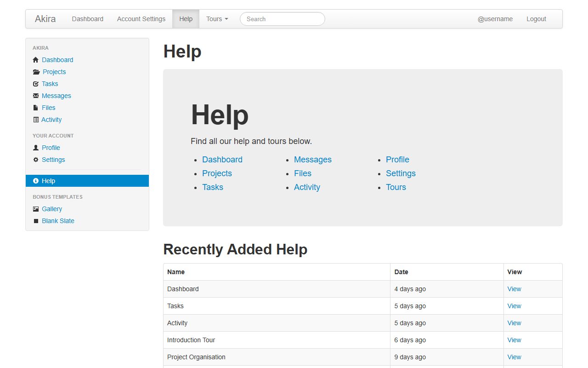Viewport: 588px width, 368px height.
Task: Click the Akira brand logo
Action: click(x=45, y=19)
